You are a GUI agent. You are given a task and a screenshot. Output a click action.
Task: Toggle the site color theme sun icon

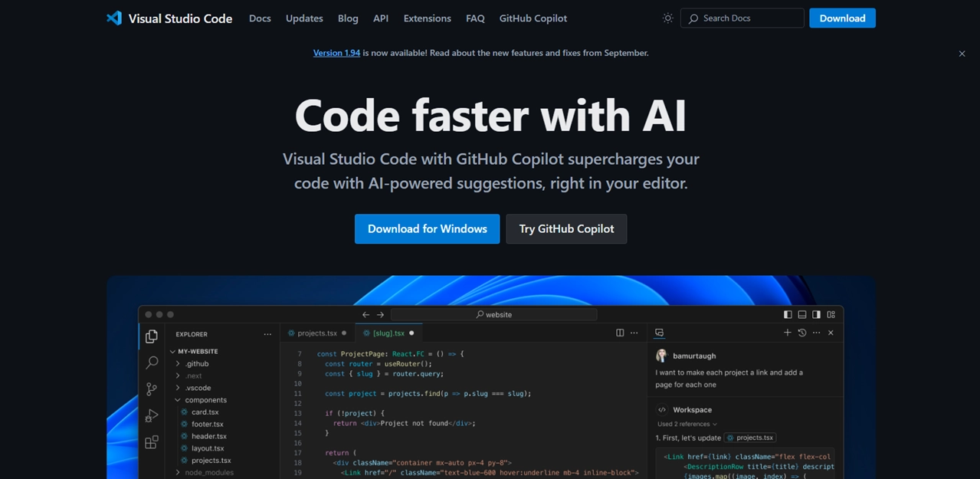(x=667, y=18)
